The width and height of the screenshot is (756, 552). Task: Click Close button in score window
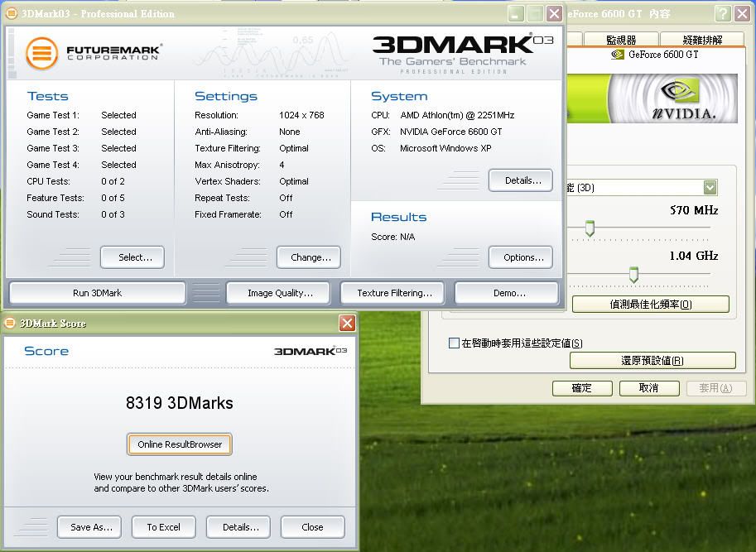tap(313, 527)
